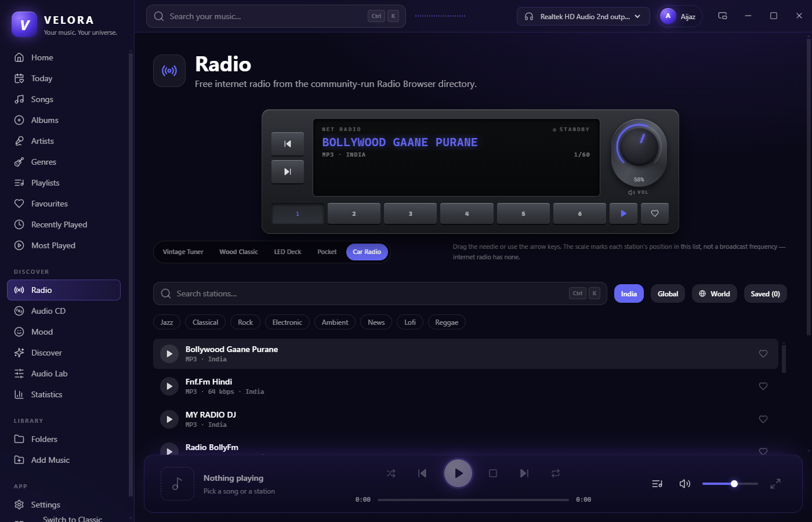Image resolution: width=812 pixels, height=522 pixels.
Task: Open Favourites in sidebar
Action: tap(64, 204)
